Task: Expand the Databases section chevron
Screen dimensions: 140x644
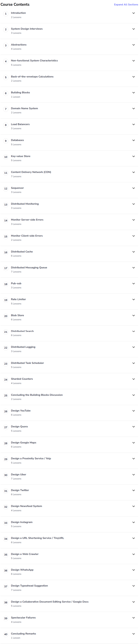Action: pyautogui.click(x=133, y=140)
